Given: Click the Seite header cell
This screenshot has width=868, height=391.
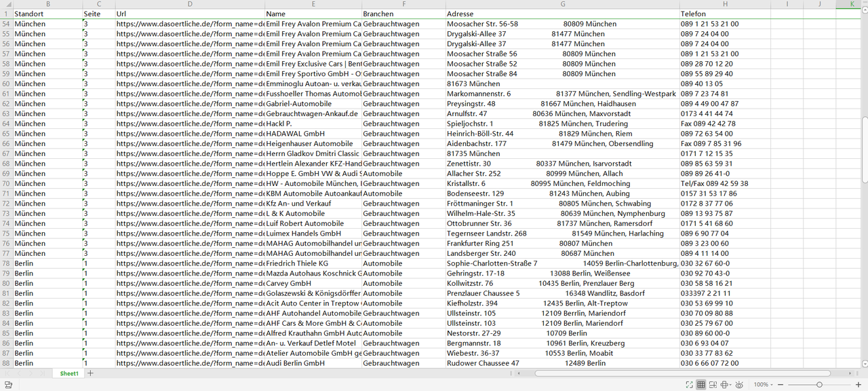Looking at the screenshot, I should [99, 14].
